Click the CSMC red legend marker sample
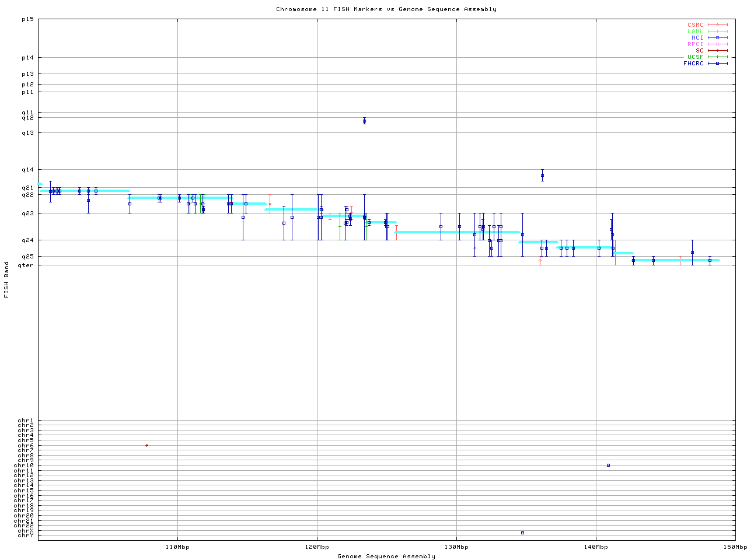 tap(718, 25)
